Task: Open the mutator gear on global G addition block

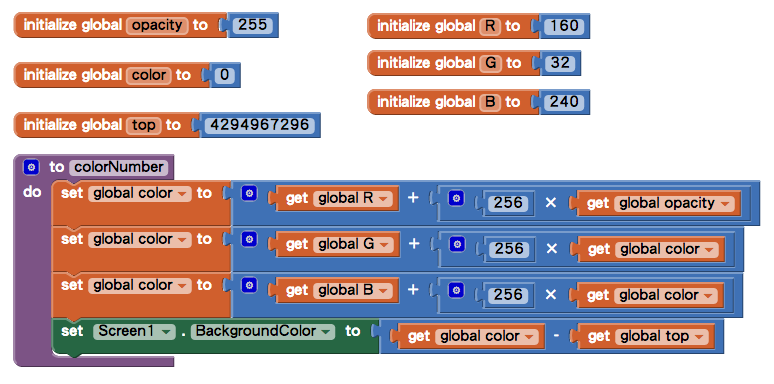Action: [249, 239]
